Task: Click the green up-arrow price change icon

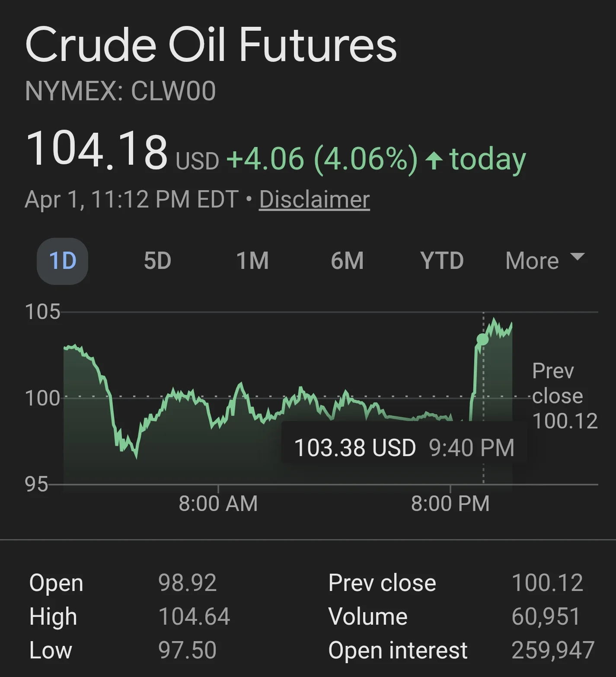Action: pyautogui.click(x=434, y=160)
